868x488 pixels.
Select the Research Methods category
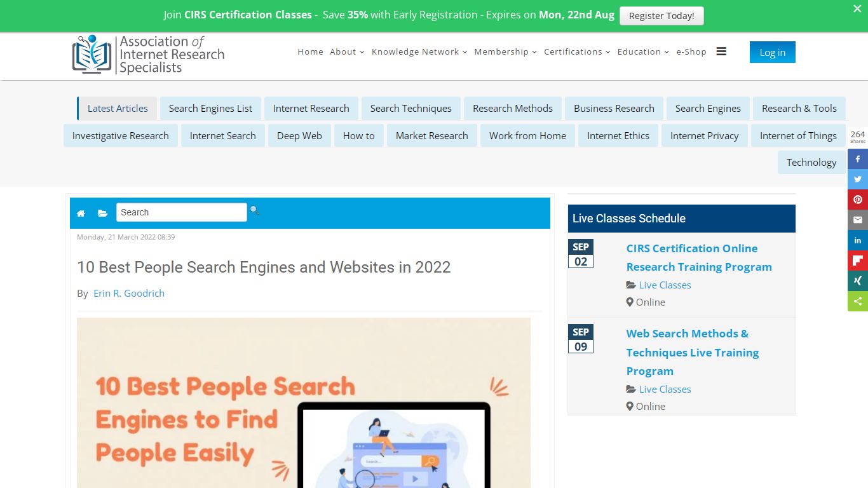512,109
